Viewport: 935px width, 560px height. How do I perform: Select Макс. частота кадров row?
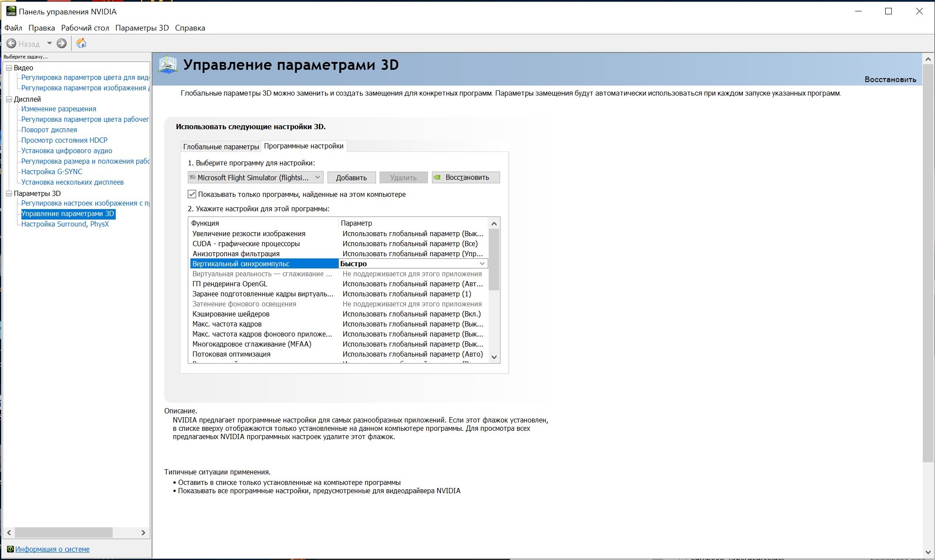339,324
